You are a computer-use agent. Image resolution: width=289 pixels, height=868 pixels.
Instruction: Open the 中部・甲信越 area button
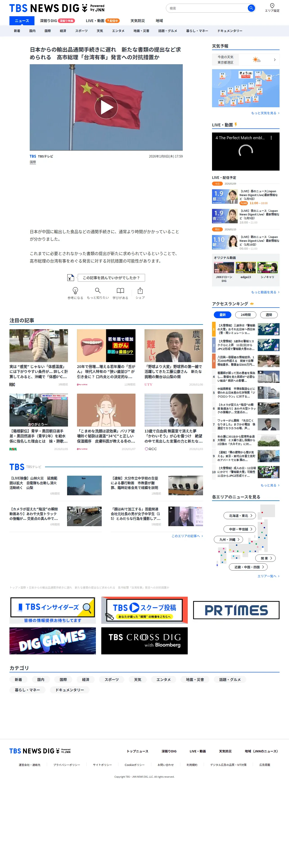[x=240, y=529]
